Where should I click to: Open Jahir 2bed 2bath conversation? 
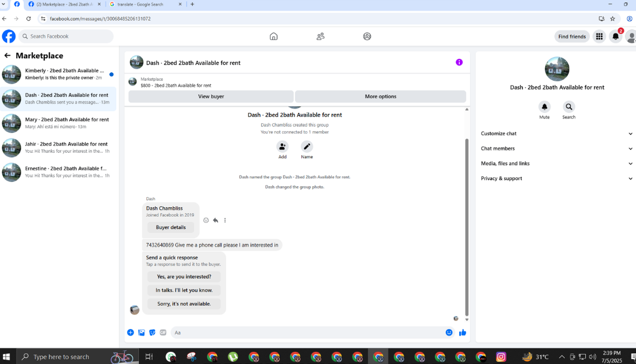[x=59, y=148]
